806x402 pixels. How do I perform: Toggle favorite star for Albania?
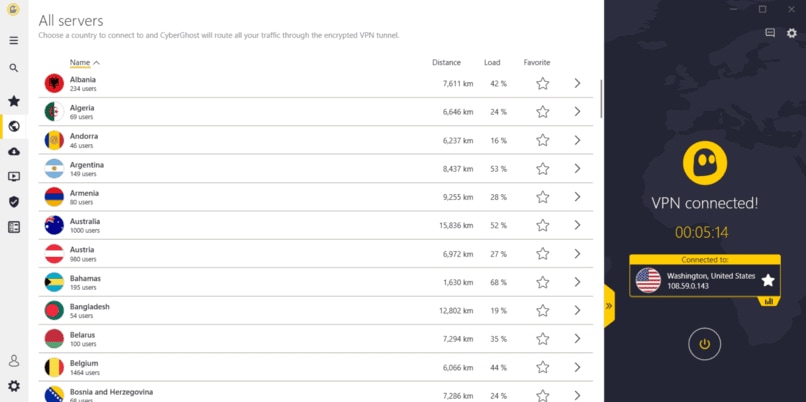coord(542,83)
